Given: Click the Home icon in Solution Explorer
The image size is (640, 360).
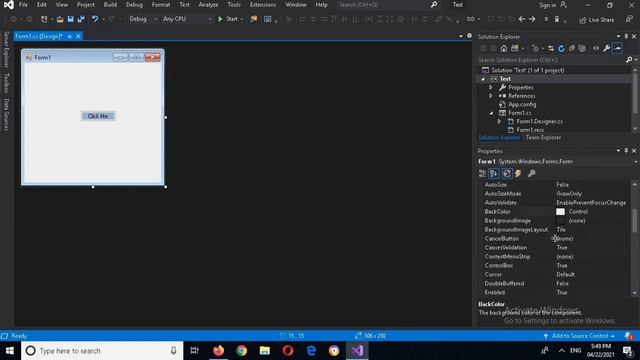Looking at the screenshot, I should click(x=504, y=49).
